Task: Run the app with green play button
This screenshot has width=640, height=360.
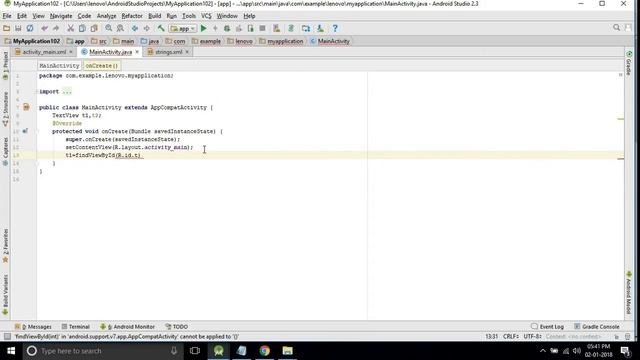Action: pyautogui.click(x=204, y=28)
